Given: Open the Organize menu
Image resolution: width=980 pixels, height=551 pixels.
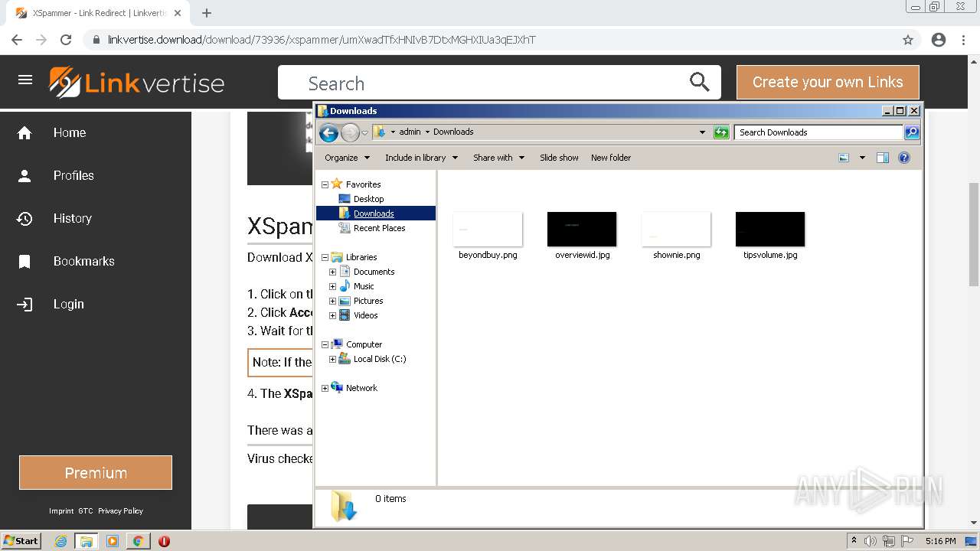Looking at the screenshot, I should [x=347, y=158].
